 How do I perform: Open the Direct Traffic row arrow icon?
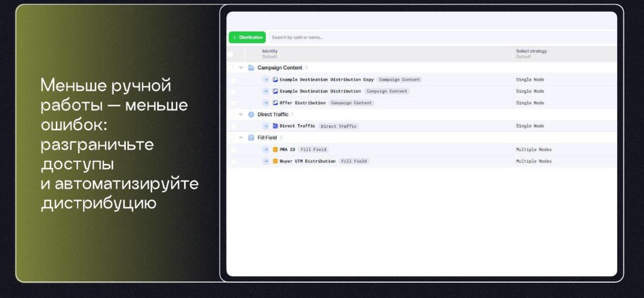266,126
